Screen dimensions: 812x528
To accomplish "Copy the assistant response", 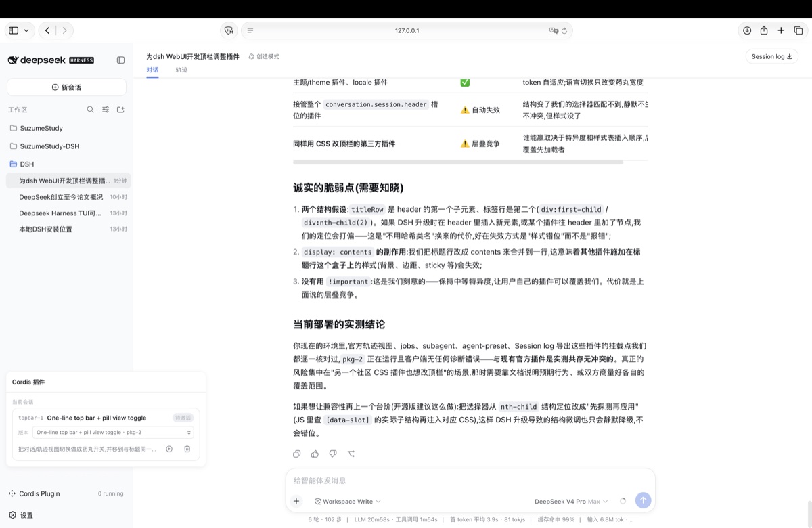I will point(296,454).
